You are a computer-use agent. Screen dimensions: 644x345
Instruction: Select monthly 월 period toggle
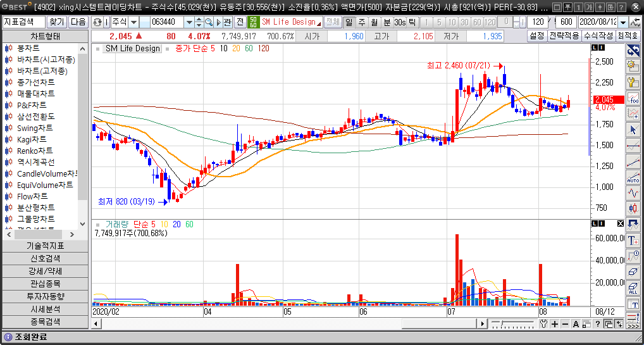point(374,22)
